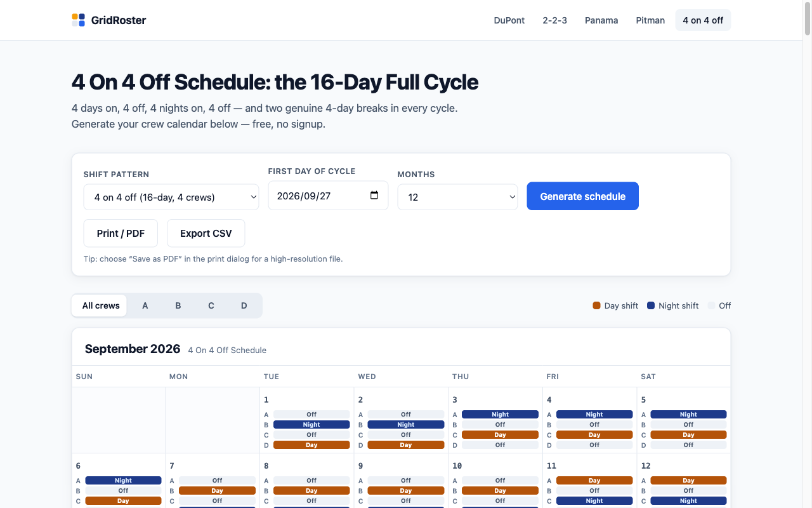Click the GridRoster logo icon
The image size is (812, 508).
(78, 20)
